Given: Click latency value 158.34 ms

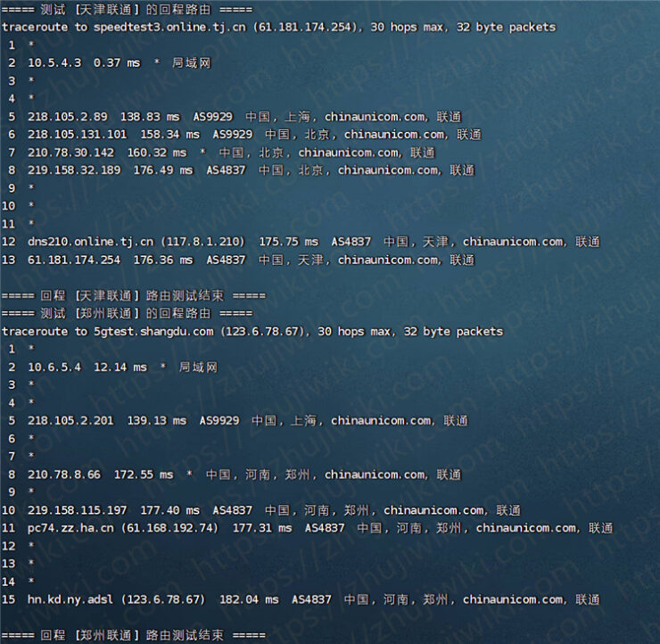Looking at the screenshot, I should (170, 135).
